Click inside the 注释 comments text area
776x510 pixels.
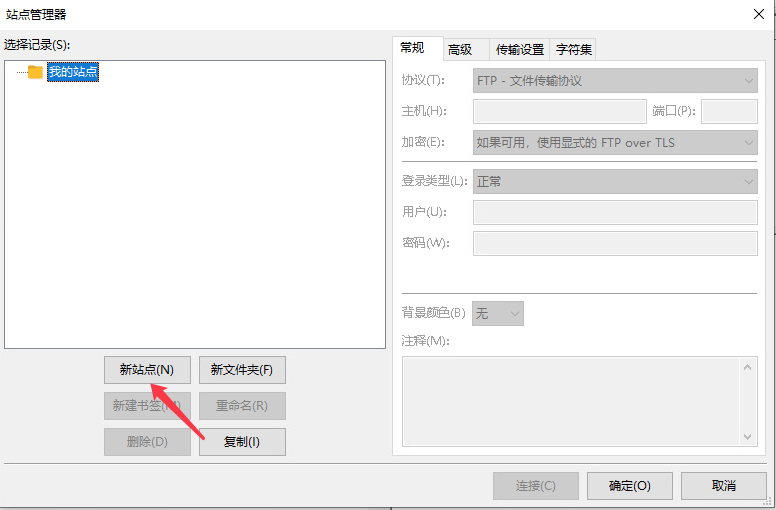tap(571, 401)
